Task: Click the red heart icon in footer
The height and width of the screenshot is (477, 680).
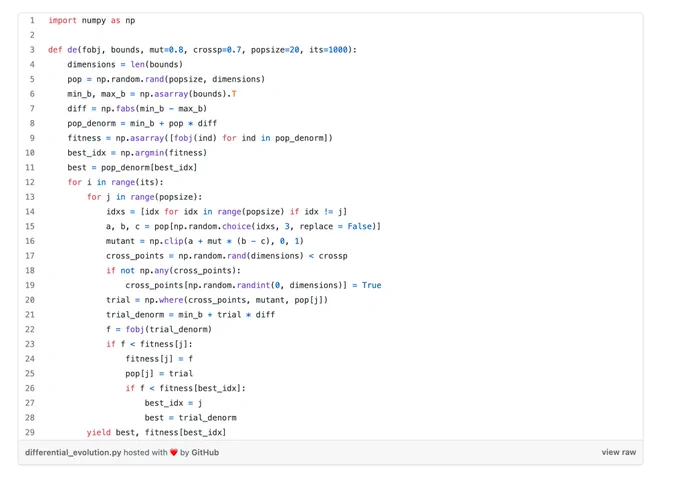Action: (x=174, y=452)
